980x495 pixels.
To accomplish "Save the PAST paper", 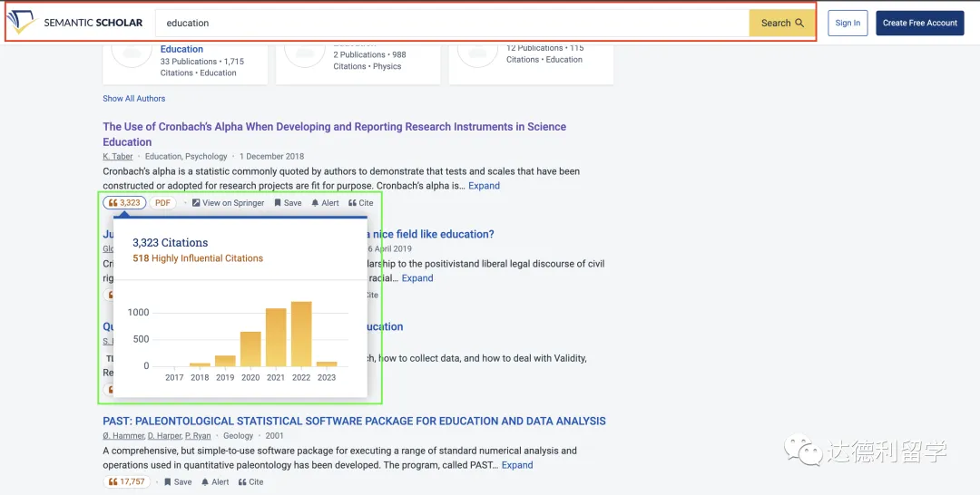I will click(178, 482).
